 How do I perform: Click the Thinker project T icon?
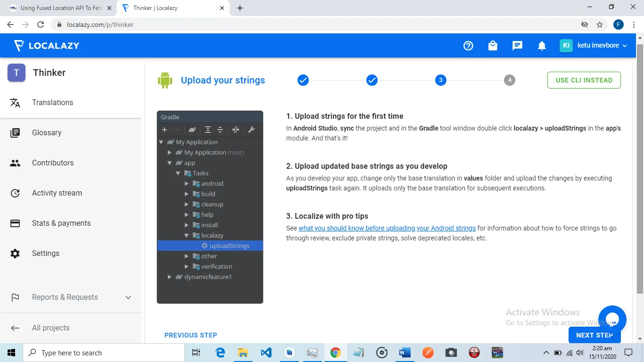17,73
